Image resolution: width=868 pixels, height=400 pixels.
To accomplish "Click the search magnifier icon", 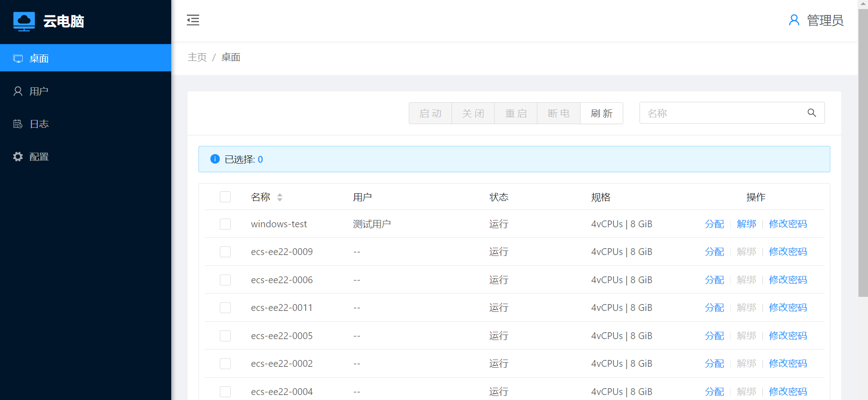I will [812, 113].
